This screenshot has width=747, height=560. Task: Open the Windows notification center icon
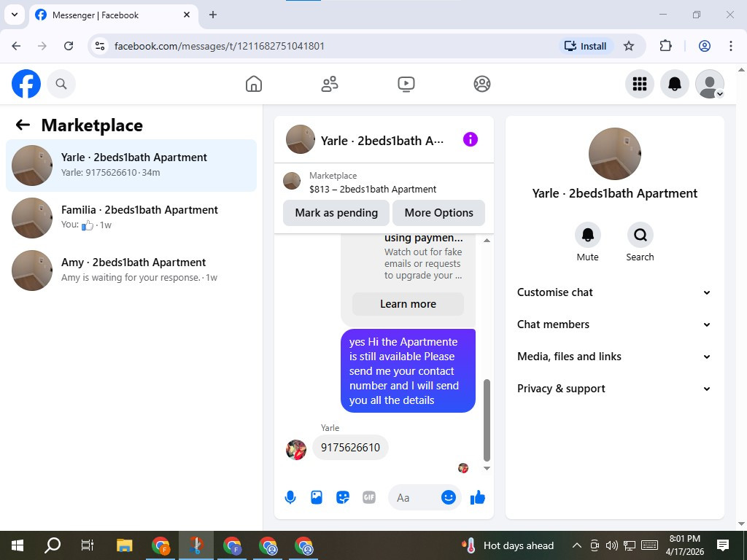723,545
